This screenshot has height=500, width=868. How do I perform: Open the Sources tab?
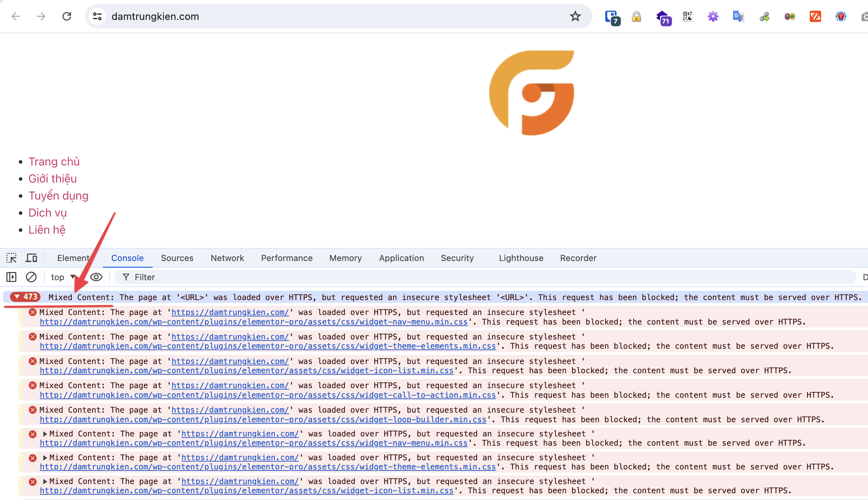[177, 258]
